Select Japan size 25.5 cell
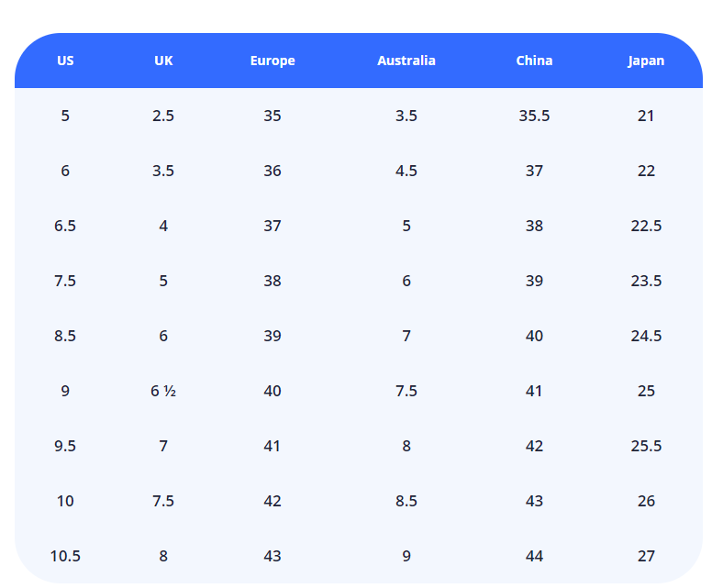 click(646, 446)
